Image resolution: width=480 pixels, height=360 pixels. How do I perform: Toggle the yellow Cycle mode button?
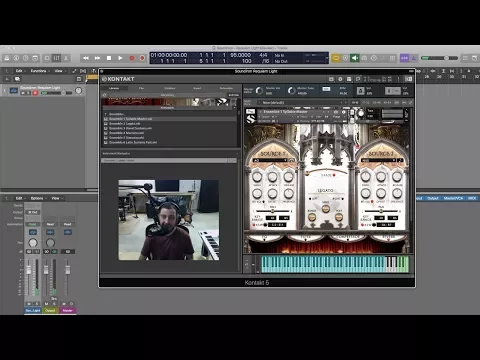[x=336, y=58]
